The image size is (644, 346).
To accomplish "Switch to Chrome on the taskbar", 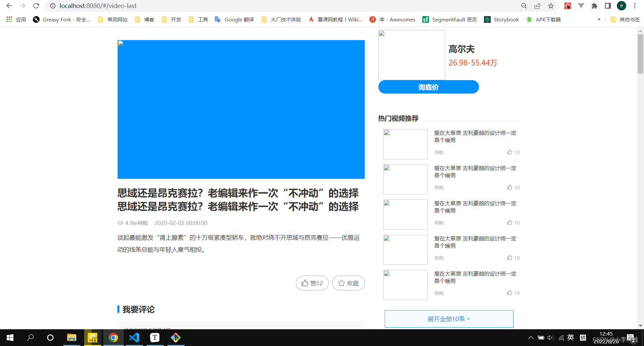I will pyautogui.click(x=113, y=338).
